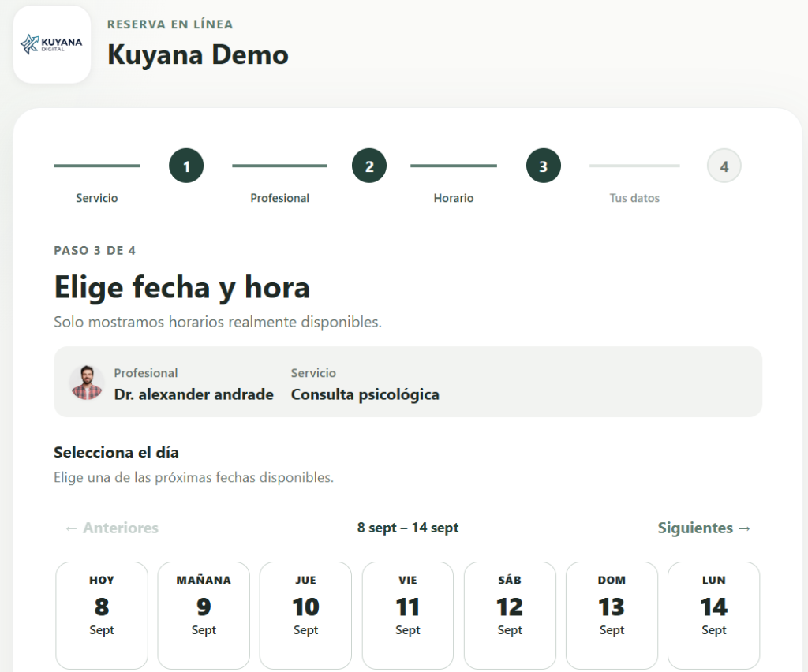Select step 3 circle

[543, 166]
